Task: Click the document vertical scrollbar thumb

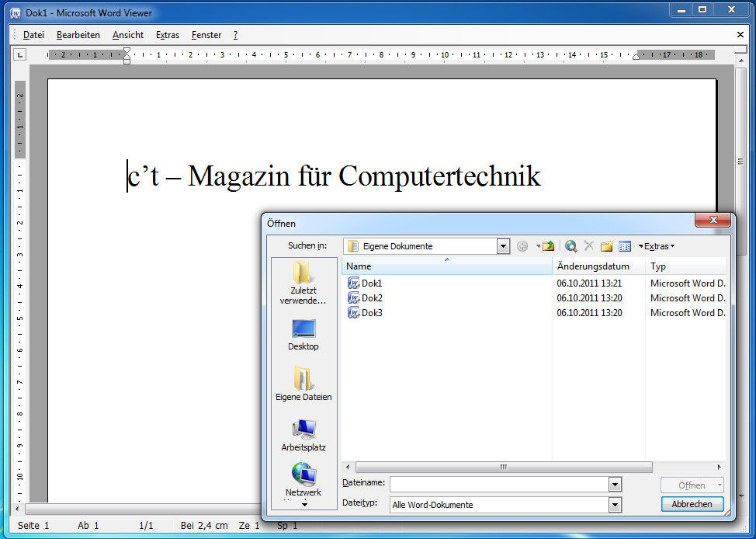Action: [x=741, y=162]
